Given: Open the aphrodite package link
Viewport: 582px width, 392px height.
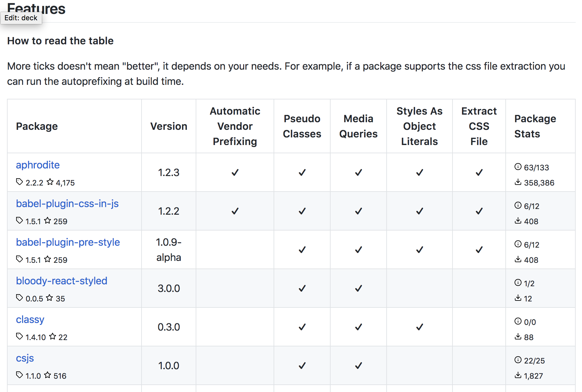Looking at the screenshot, I should tap(38, 165).
